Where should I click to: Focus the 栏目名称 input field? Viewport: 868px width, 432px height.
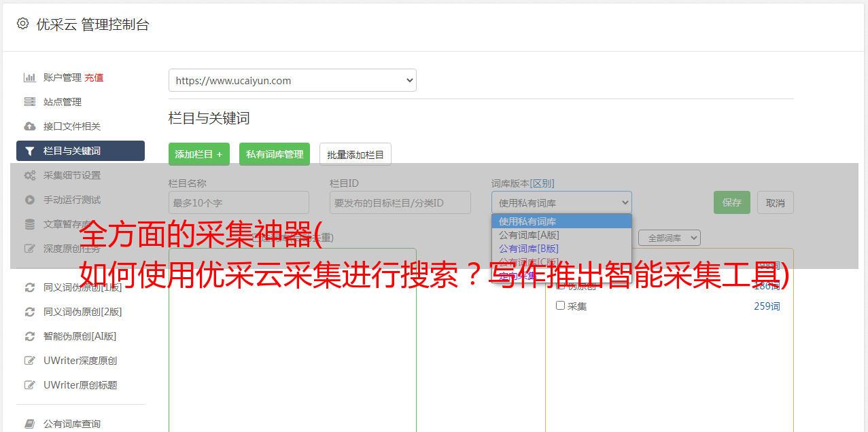tap(239, 202)
